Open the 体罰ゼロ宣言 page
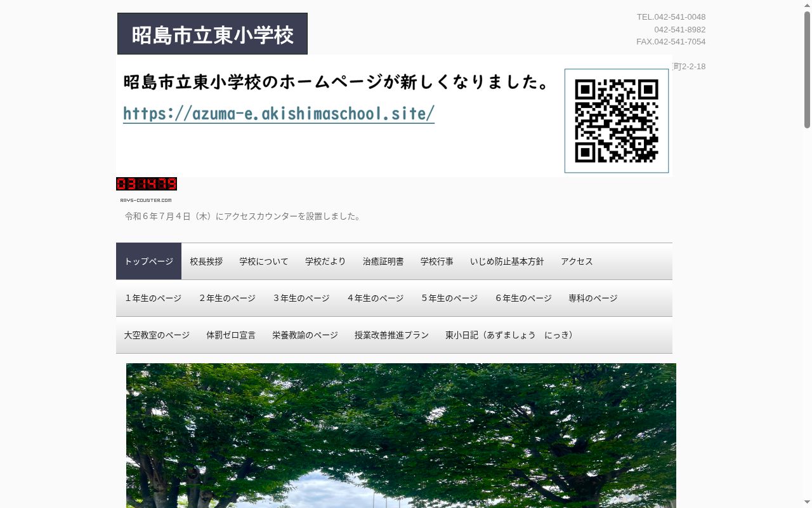This screenshot has width=812, height=508. (231, 335)
